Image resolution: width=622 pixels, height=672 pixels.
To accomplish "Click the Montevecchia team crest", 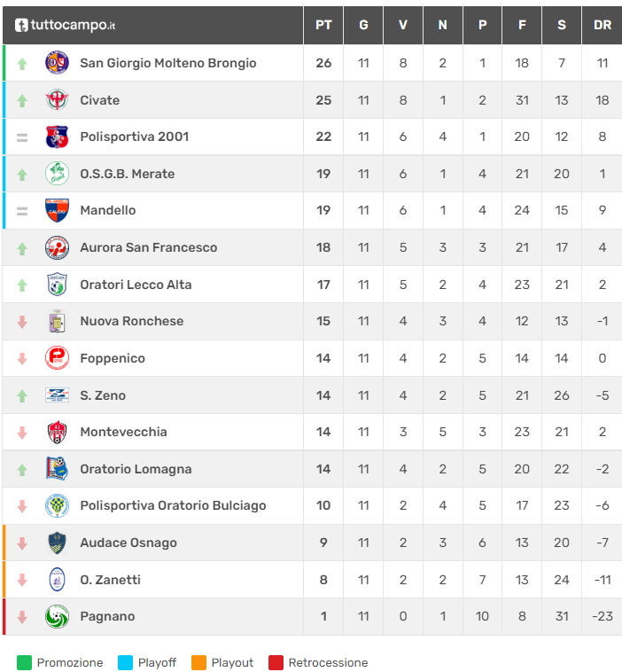I will click(x=57, y=432).
